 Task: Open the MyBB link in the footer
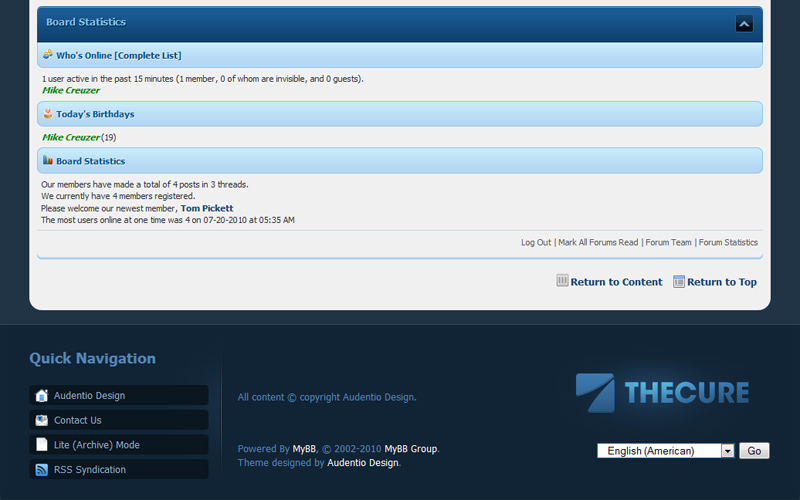pos(304,449)
